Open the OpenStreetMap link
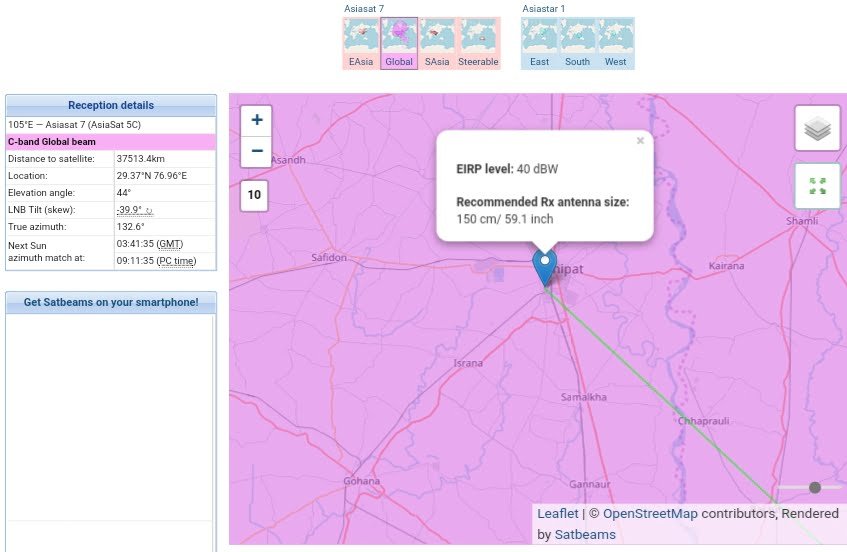 tap(650, 513)
